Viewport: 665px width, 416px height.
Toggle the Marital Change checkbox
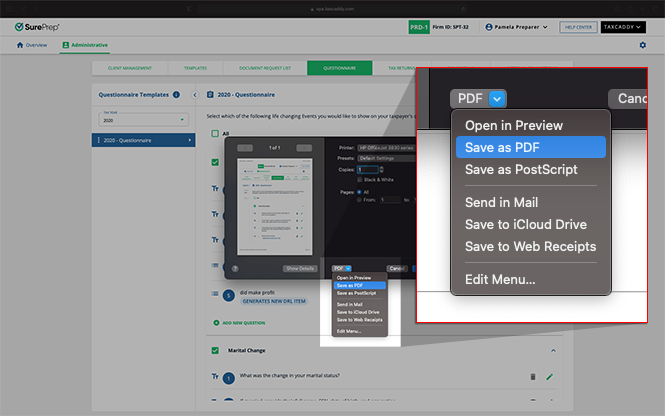[x=215, y=350]
